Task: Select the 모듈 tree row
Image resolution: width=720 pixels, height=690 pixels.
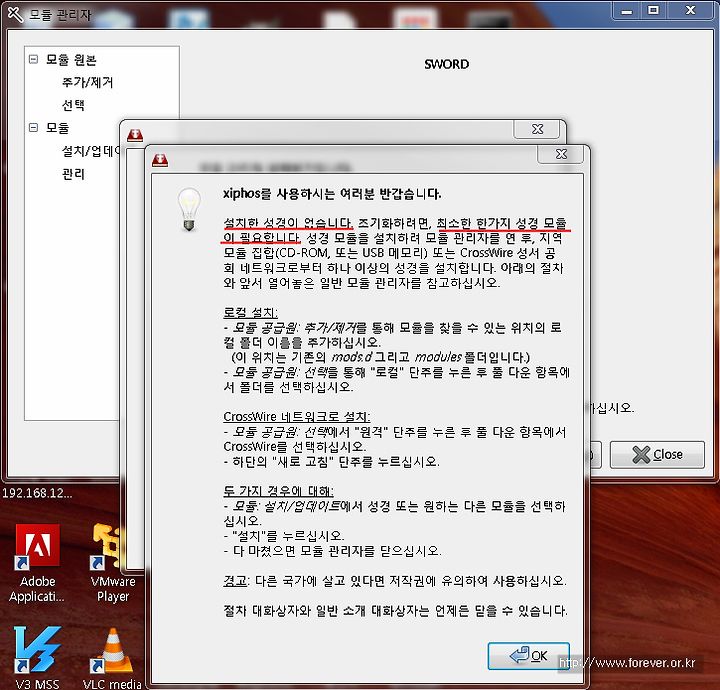Action: (57, 128)
